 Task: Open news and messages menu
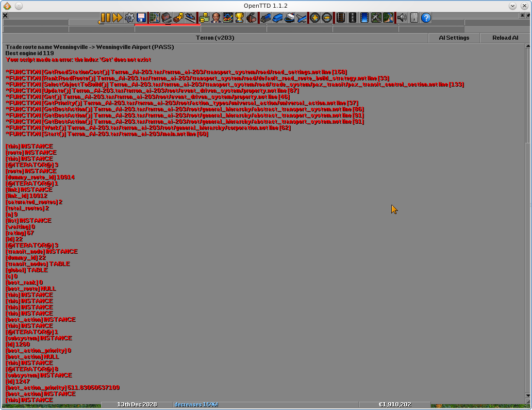[x=413, y=18]
